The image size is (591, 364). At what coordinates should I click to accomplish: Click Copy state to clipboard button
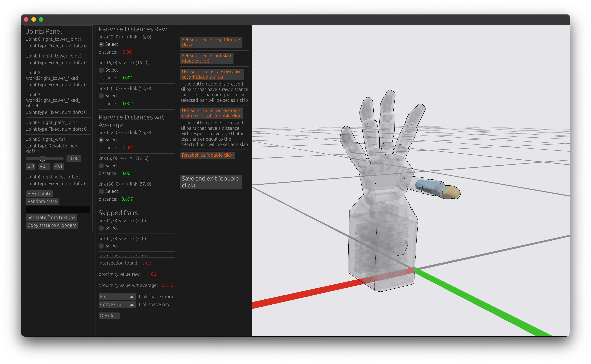pos(52,225)
